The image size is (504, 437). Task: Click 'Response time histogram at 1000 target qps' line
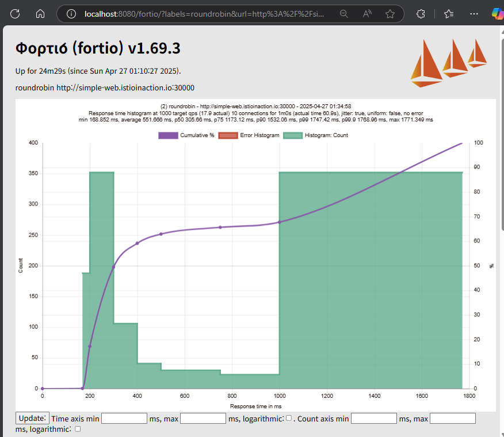255,113
